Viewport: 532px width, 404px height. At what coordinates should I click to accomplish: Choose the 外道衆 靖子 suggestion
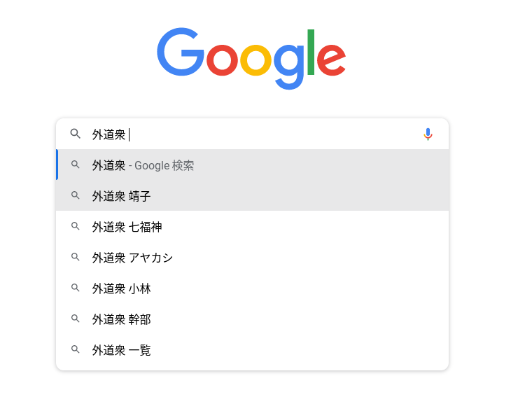tap(121, 196)
